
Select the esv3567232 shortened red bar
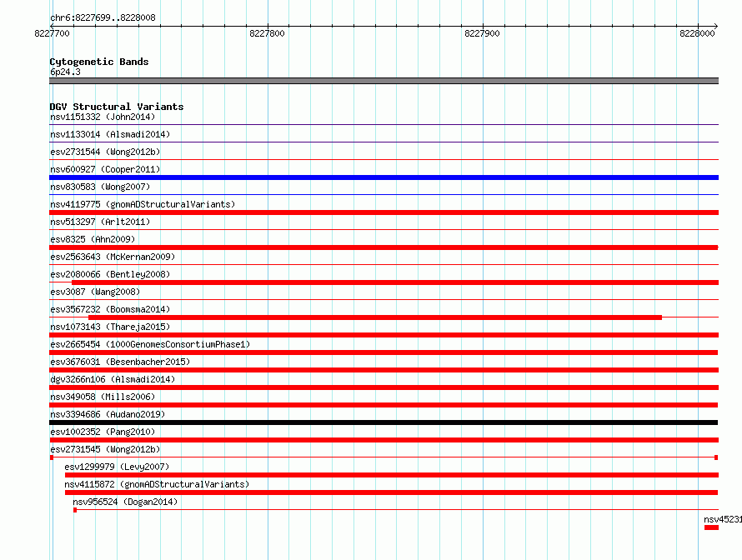(x=375, y=317)
